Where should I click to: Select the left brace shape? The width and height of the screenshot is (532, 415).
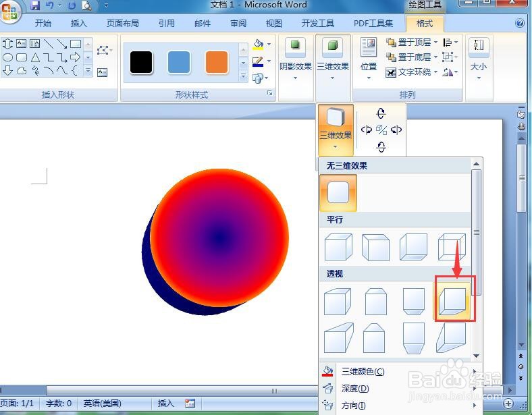click(75, 71)
